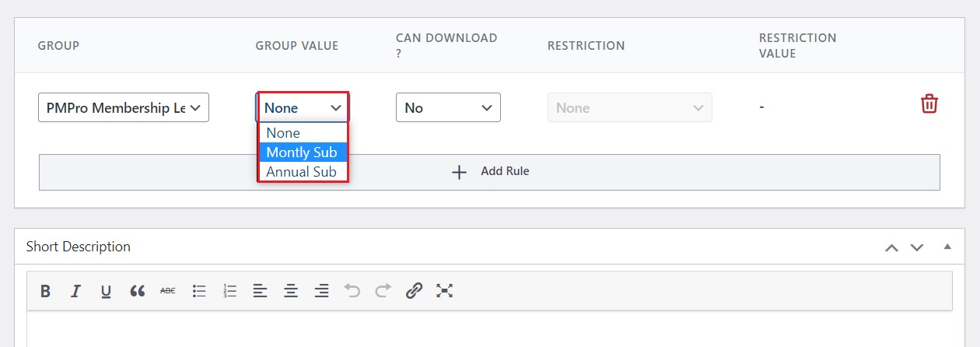
Task: Click the GROUP column header
Action: click(x=58, y=46)
